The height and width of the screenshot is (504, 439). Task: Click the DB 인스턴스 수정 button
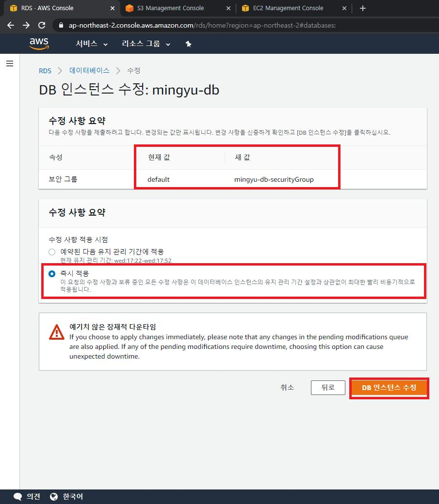(x=389, y=388)
